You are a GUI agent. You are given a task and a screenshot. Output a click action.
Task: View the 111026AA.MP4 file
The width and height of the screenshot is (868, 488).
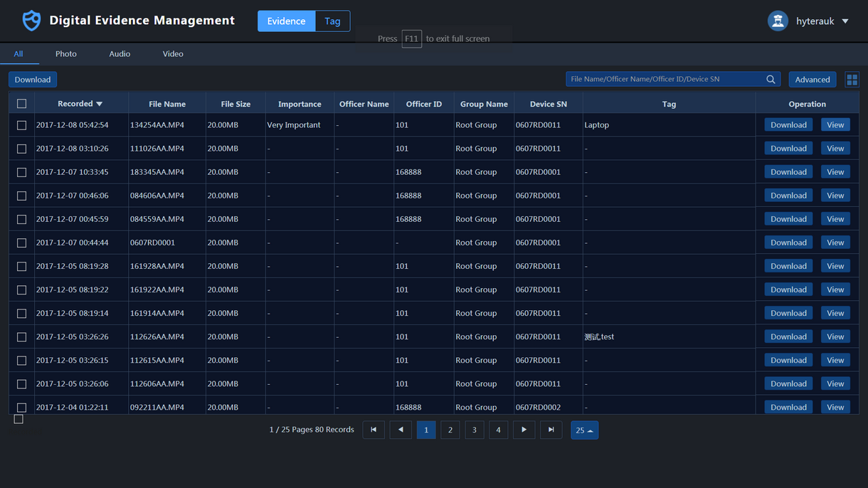(x=835, y=149)
